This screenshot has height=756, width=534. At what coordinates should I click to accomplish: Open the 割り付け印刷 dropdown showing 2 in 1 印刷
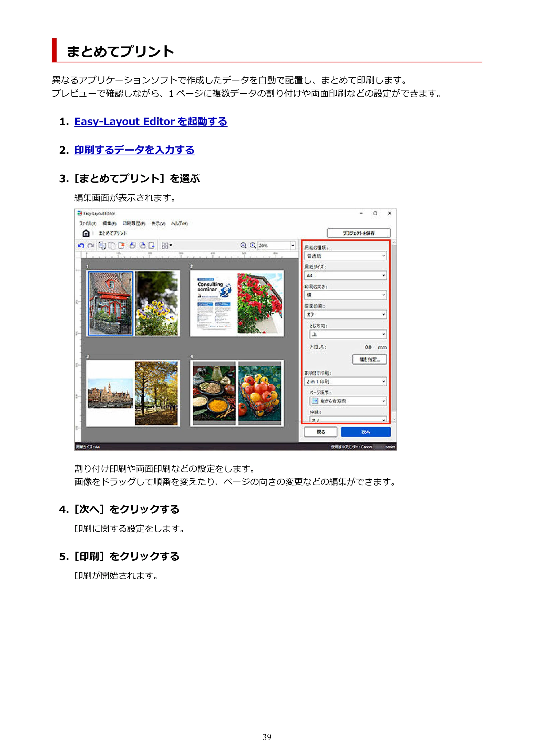345,382
